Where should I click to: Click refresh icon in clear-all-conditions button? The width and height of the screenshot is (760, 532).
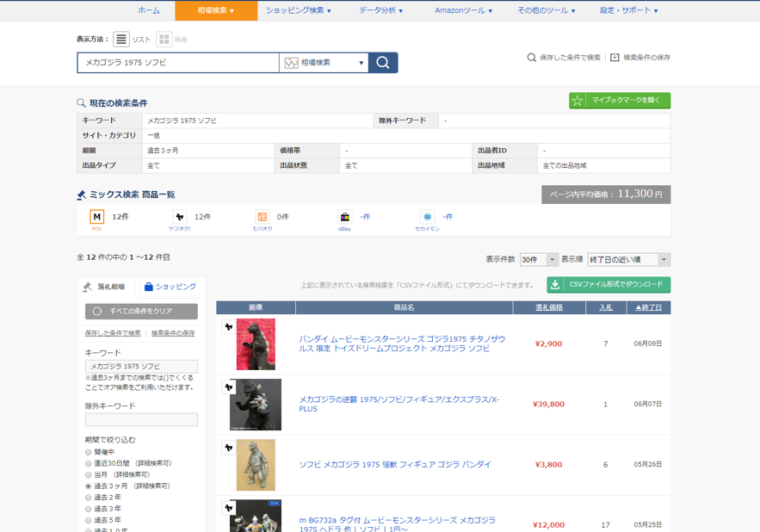pos(97,312)
